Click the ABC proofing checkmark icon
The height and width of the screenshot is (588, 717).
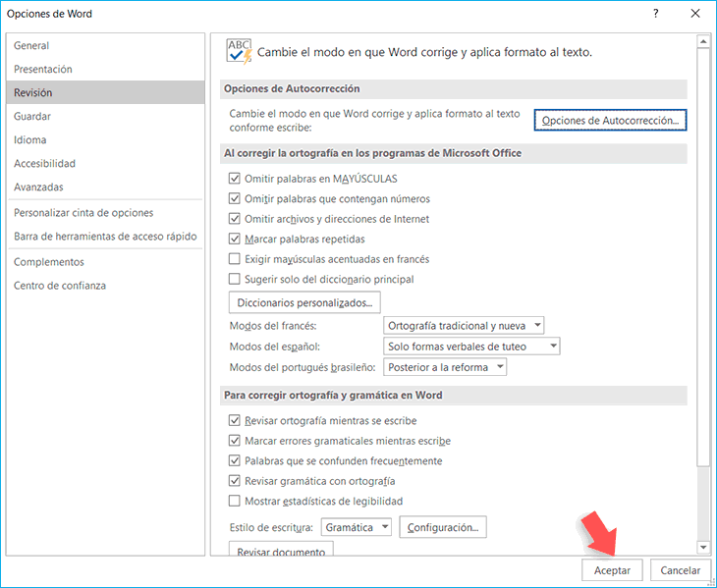click(239, 51)
